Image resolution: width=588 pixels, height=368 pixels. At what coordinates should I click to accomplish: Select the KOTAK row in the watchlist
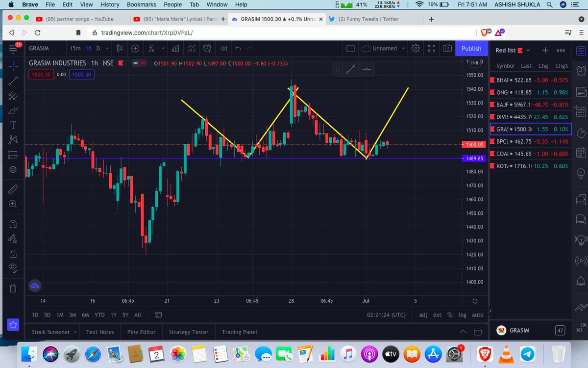tap(531, 166)
